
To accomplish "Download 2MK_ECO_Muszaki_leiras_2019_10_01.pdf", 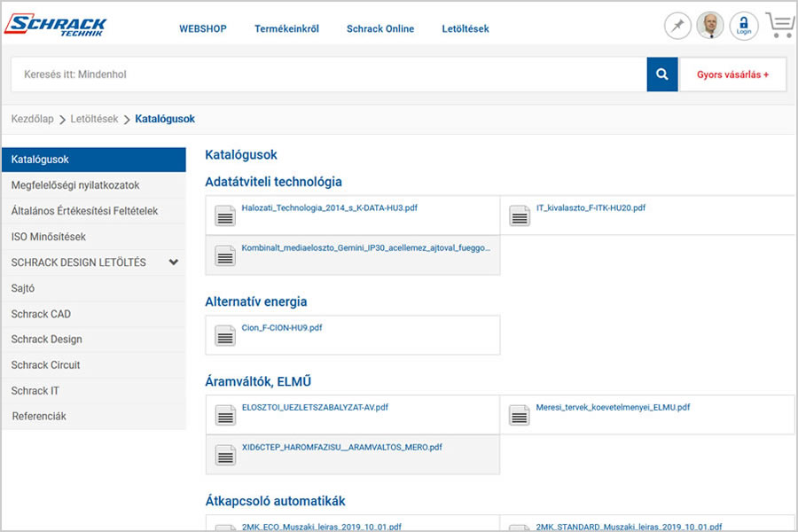I will coord(322,527).
